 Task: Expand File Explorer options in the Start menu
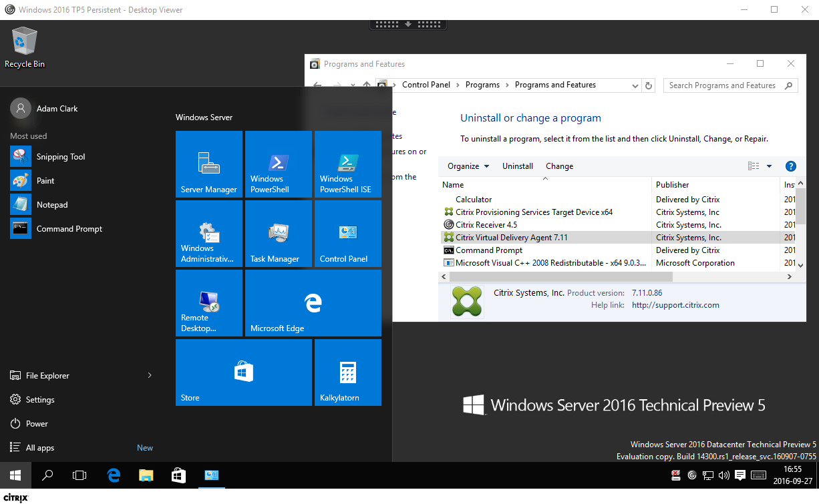click(x=149, y=375)
